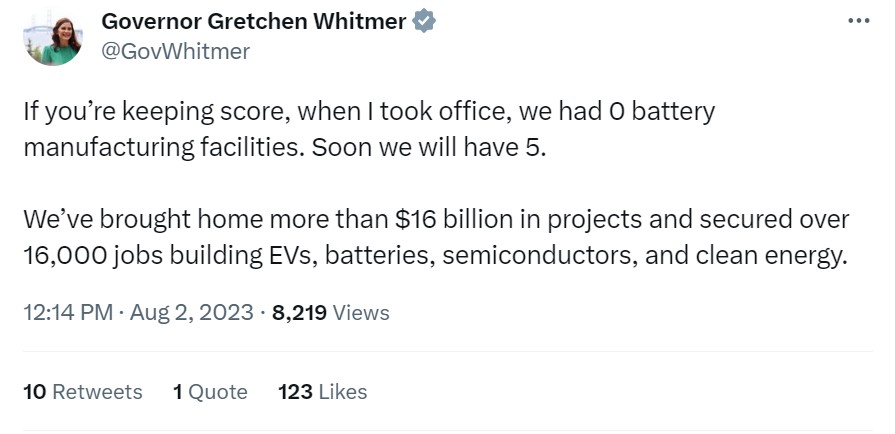This screenshot has height=434, width=895.
Task: Click the word "semiconductors" in the tweet
Action: (x=538, y=255)
